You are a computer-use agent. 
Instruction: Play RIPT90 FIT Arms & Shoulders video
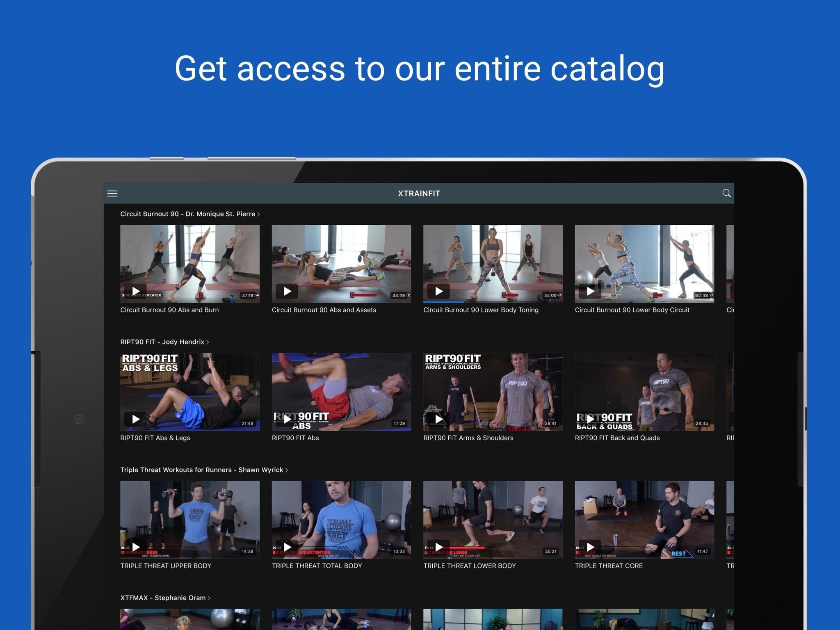pos(438,419)
